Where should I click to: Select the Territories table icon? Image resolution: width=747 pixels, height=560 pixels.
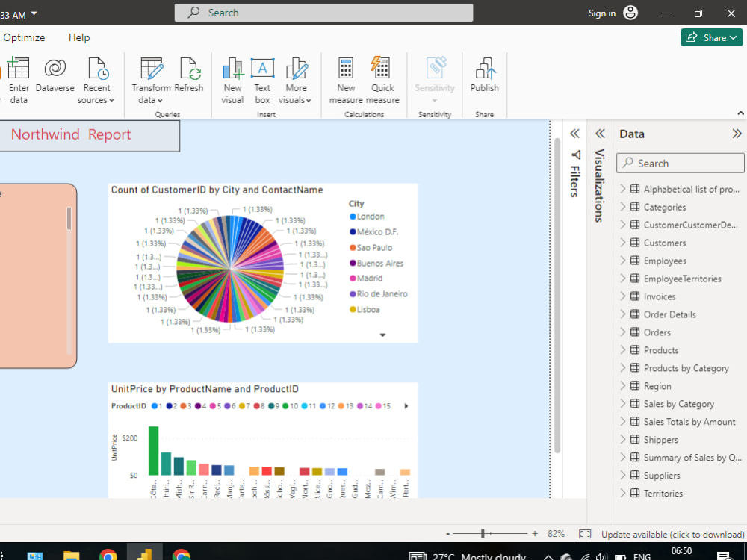635,494
